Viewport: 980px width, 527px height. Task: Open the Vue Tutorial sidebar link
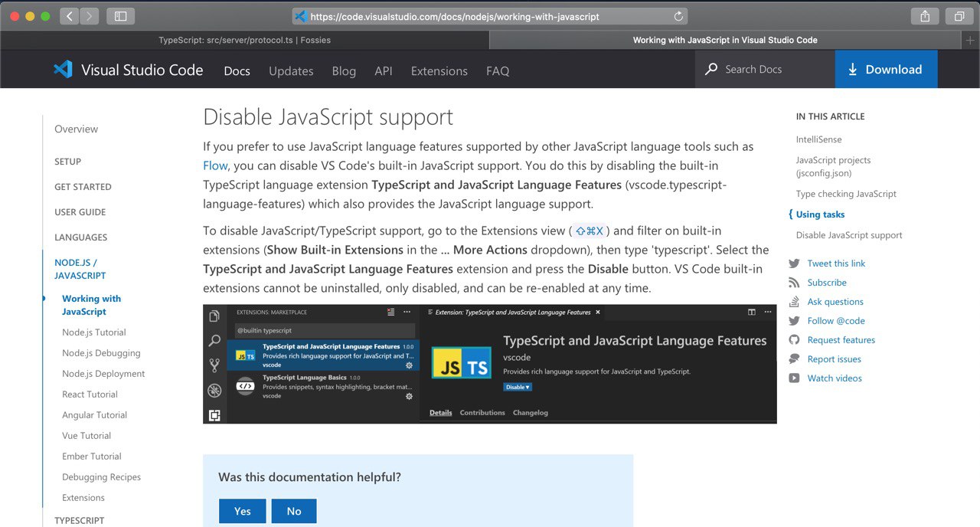pyautogui.click(x=87, y=436)
